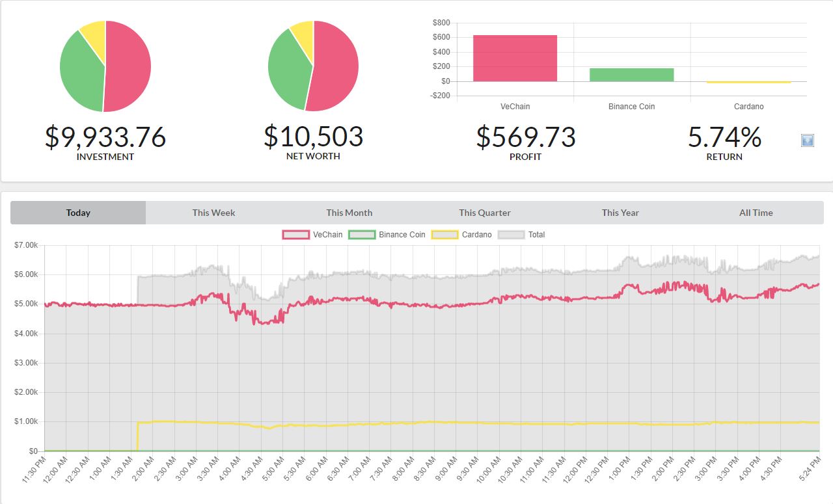833x504 pixels.
Task: Click the RETURN label
Action: point(724,157)
